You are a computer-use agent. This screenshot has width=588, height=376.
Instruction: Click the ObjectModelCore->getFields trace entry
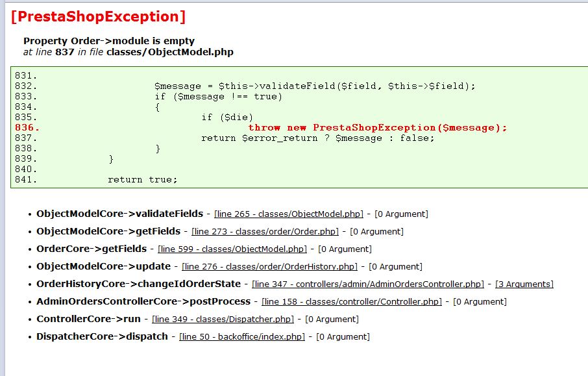pos(108,231)
